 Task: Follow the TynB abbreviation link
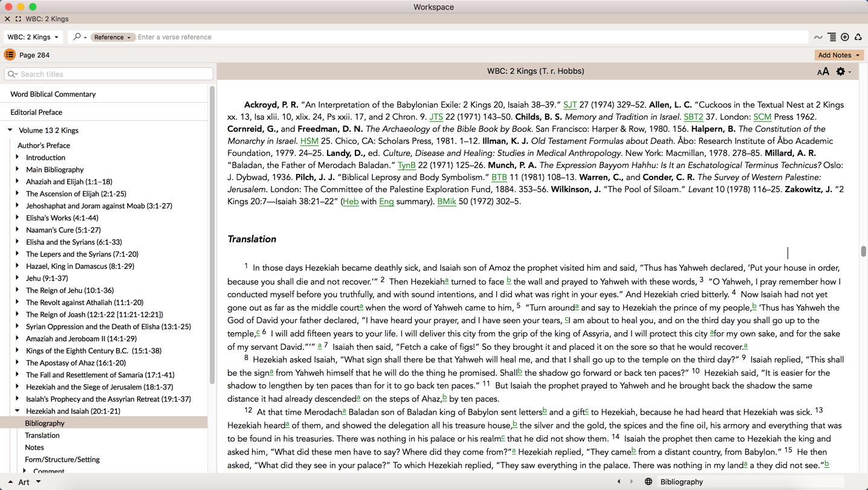click(x=407, y=166)
